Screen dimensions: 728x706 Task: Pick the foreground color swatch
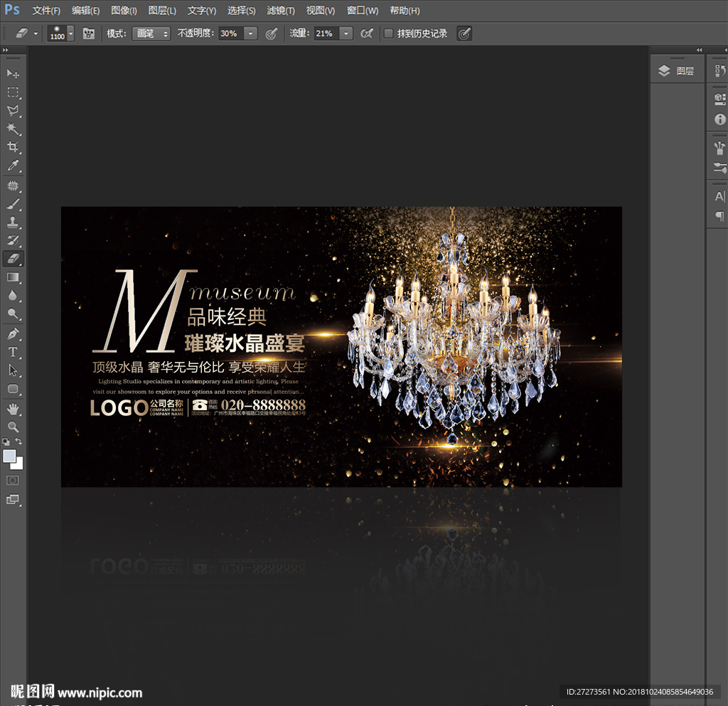[x=9, y=456]
